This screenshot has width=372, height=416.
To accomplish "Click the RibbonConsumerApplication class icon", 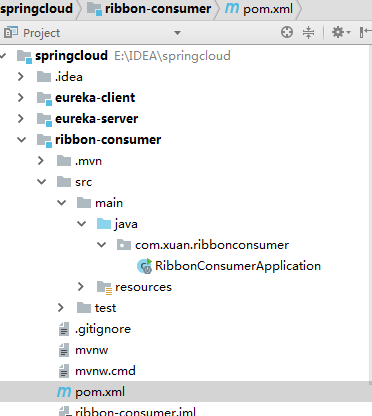I will 145,266.
